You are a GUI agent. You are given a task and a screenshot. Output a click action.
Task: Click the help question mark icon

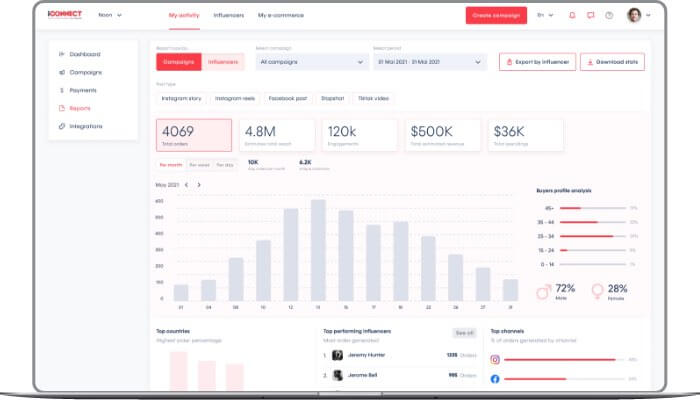tap(609, 15)
